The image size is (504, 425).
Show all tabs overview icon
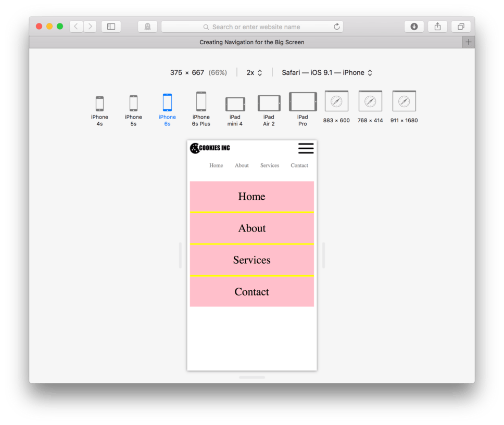click(461, 27)
